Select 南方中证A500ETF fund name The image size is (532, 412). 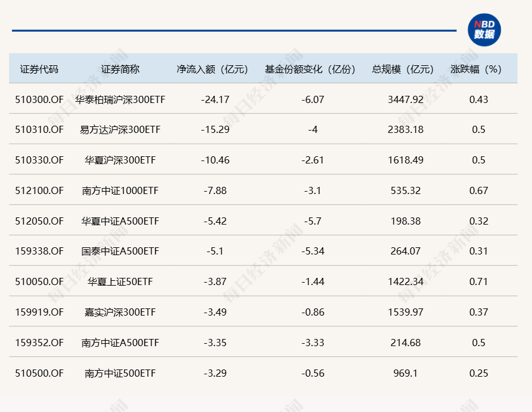pos(120,343)
